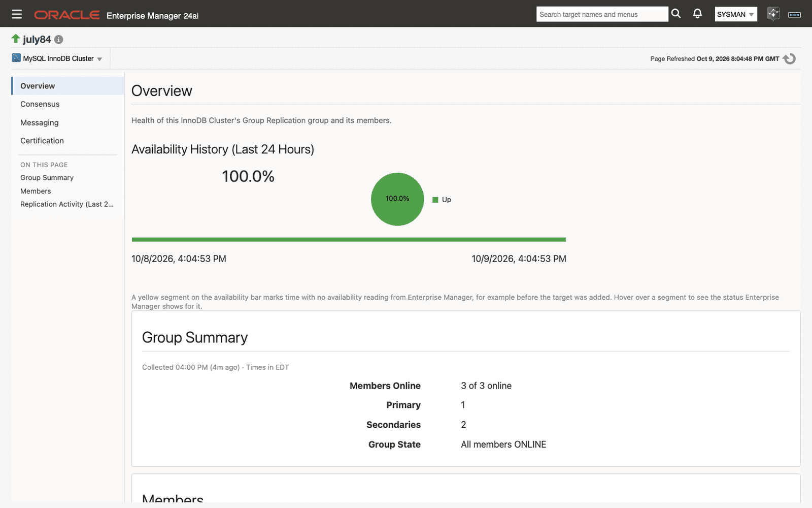812x508 pixels.
Task: Click the Primary label
Action: click(403, 405)
